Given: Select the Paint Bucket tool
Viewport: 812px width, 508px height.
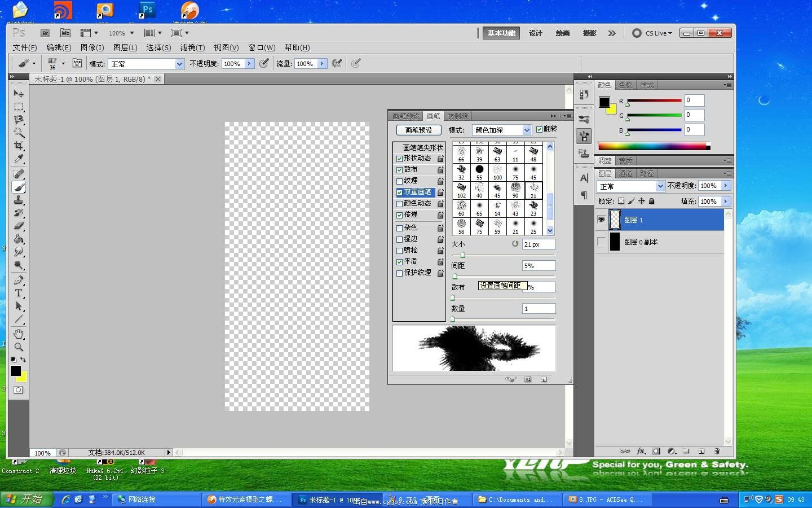Looking at the screenshot, I should 19,239.
